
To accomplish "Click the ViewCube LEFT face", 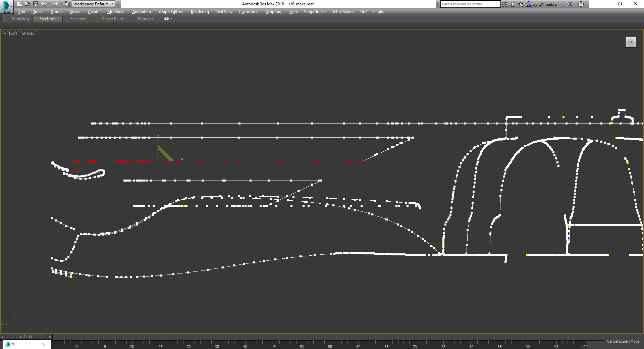I will point(631,42).
